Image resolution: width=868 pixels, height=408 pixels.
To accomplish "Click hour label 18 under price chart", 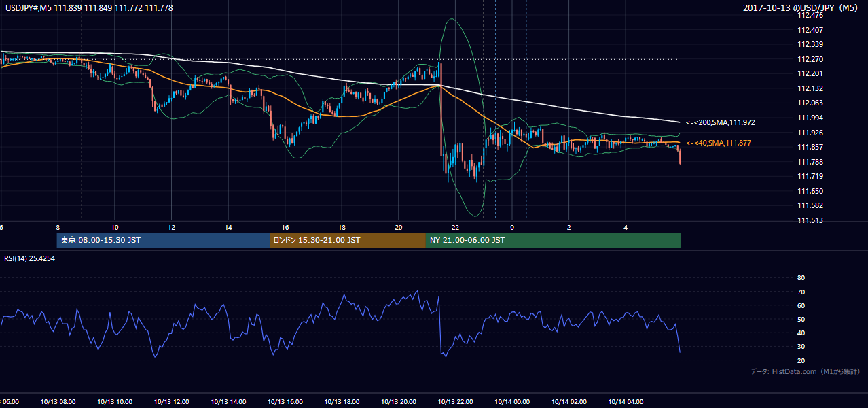I will 342,227.
